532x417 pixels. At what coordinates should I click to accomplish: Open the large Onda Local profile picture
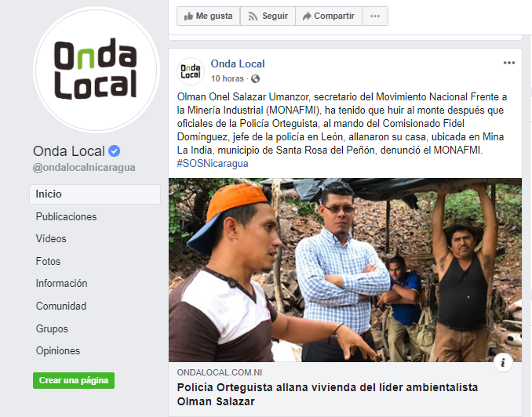click(x=97, y=70)
